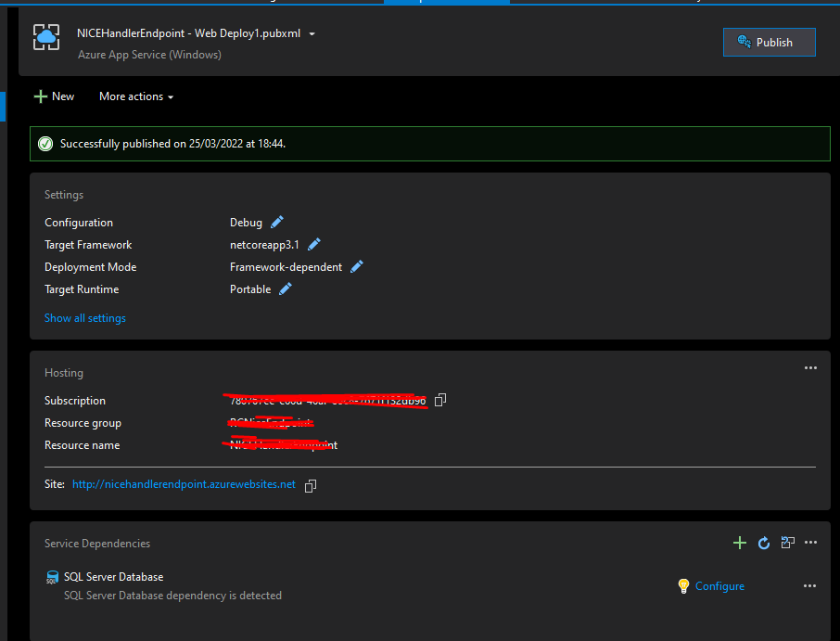Click the Publish button

point(769,43)
